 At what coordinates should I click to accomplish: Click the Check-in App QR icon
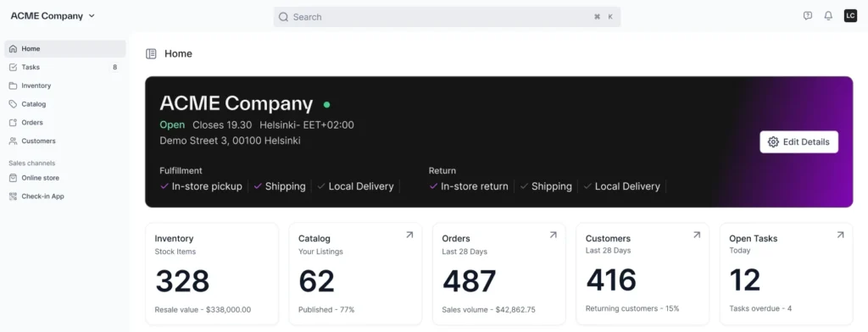coord(14,196)
